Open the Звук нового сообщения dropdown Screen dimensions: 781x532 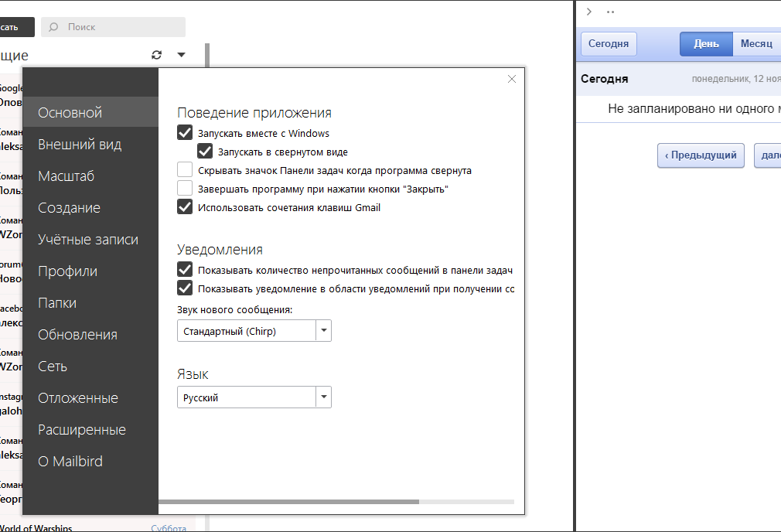tap(254, 331)
